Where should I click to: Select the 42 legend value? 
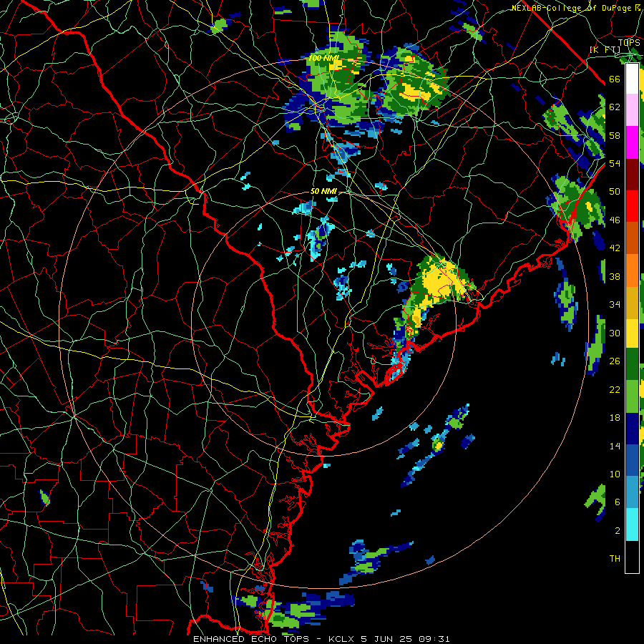click(615, 248)
